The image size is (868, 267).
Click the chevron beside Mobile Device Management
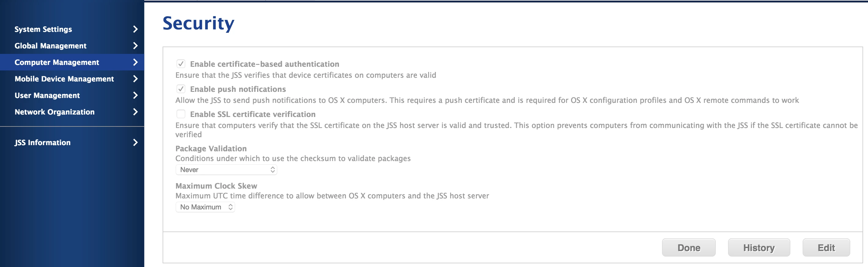135,79
